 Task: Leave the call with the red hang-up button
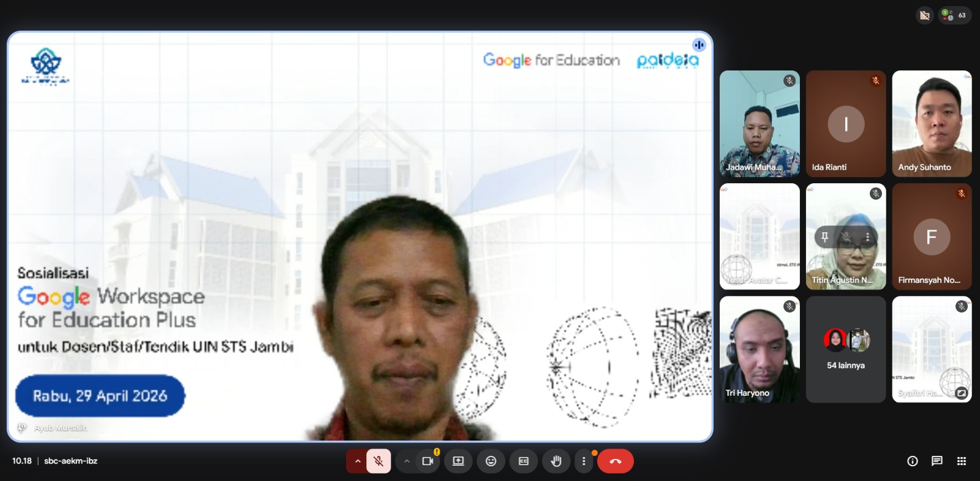pyautogui.click(x=616, y=461)
